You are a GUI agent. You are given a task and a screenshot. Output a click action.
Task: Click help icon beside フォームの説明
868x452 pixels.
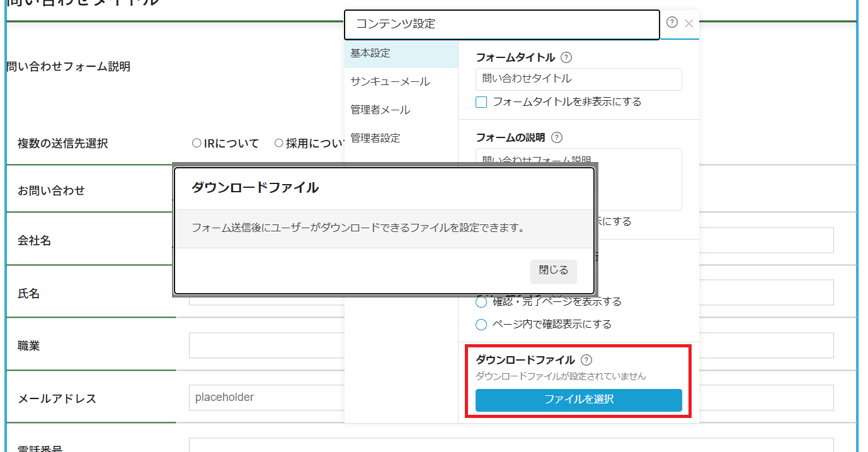pyautogui.click(x=556, y=137)
